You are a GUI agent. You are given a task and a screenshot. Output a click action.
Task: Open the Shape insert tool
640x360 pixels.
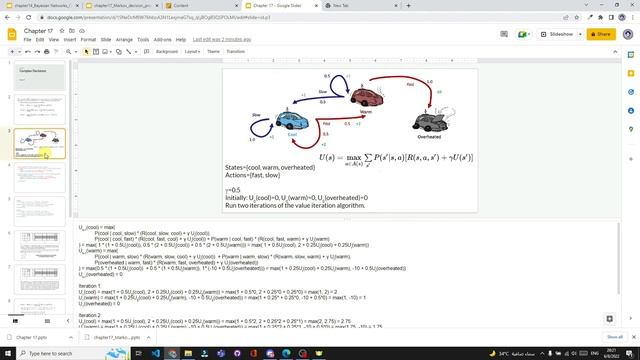point(119,52)
